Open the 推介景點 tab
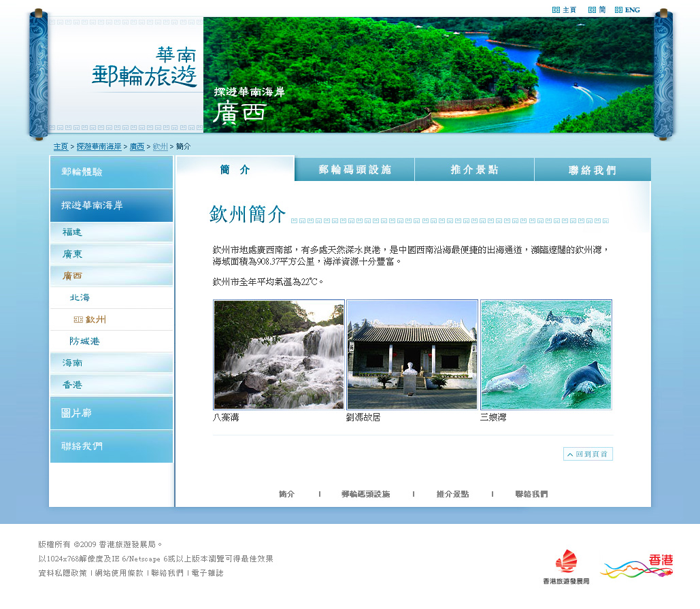The image size is (700, 609). [x=474, y=170]
